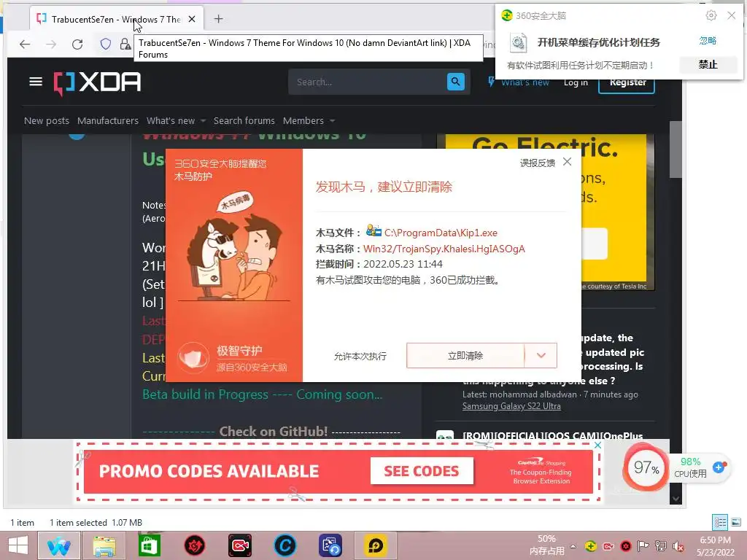
Task: Open a new browser tab with the plus icon
Action: (219, 19)
